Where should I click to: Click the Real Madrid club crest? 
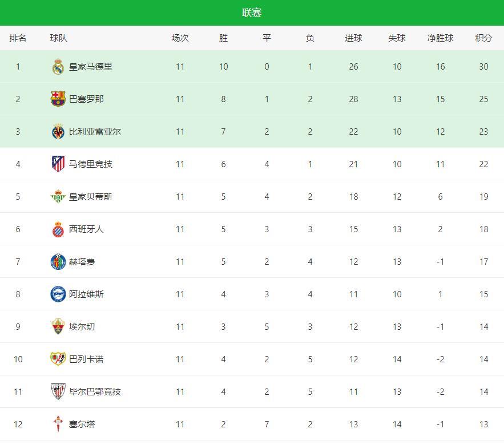(58, 67)
